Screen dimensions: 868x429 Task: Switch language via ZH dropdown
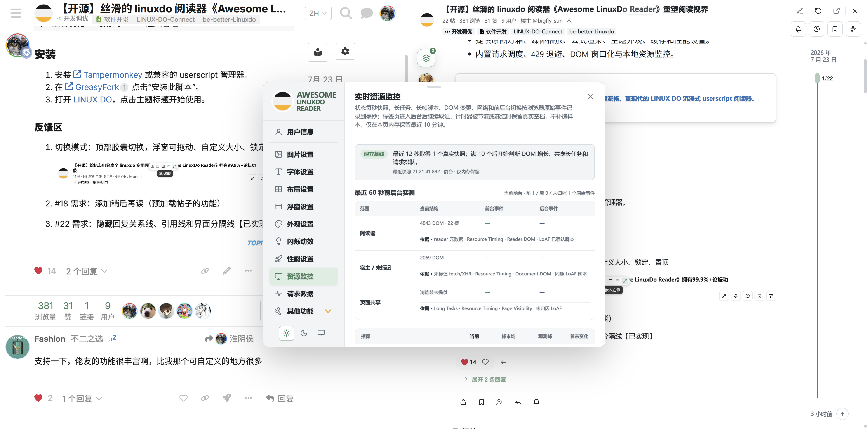click(318, 13)
